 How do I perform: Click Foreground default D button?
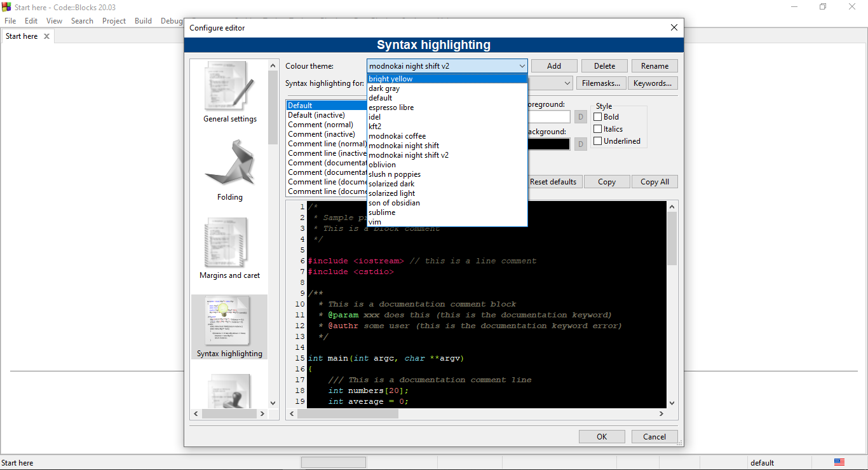[580, 117]
